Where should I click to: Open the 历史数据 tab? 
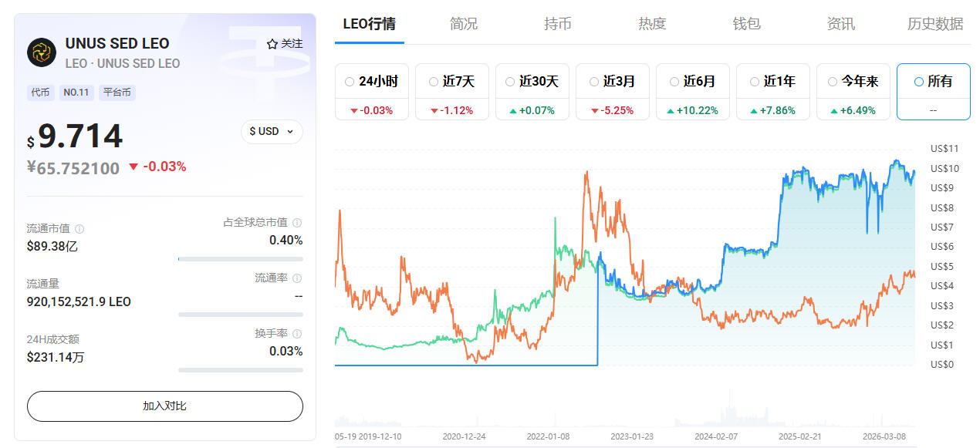pyautogui.click(x=935, y=24)
